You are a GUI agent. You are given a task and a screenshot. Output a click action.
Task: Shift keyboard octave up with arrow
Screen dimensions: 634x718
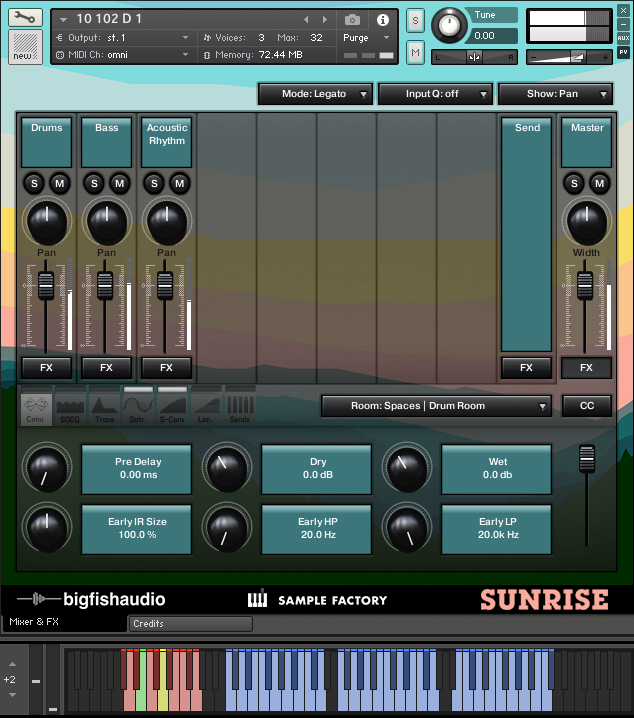[13, 664]
